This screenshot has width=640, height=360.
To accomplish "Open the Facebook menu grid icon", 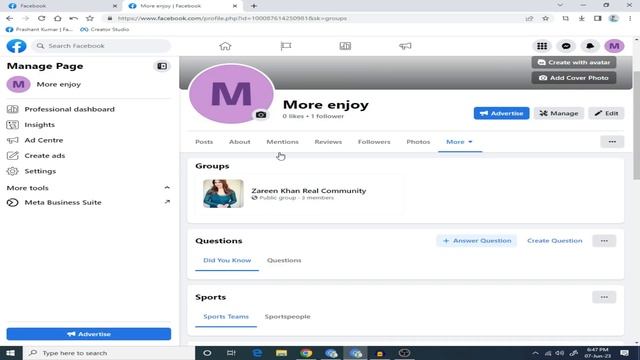I will point(542,46).
